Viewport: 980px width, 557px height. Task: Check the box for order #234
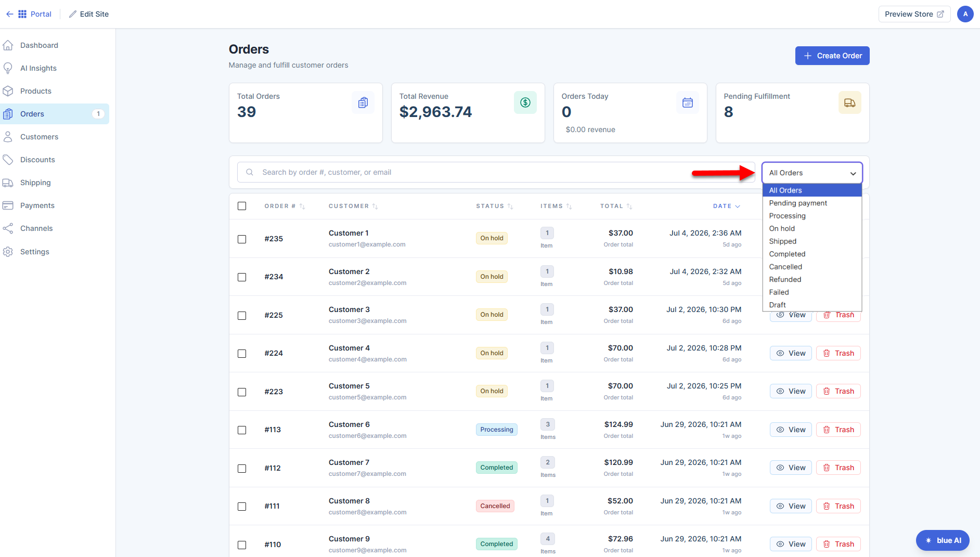pyautogui.click(x=242, y=277)
